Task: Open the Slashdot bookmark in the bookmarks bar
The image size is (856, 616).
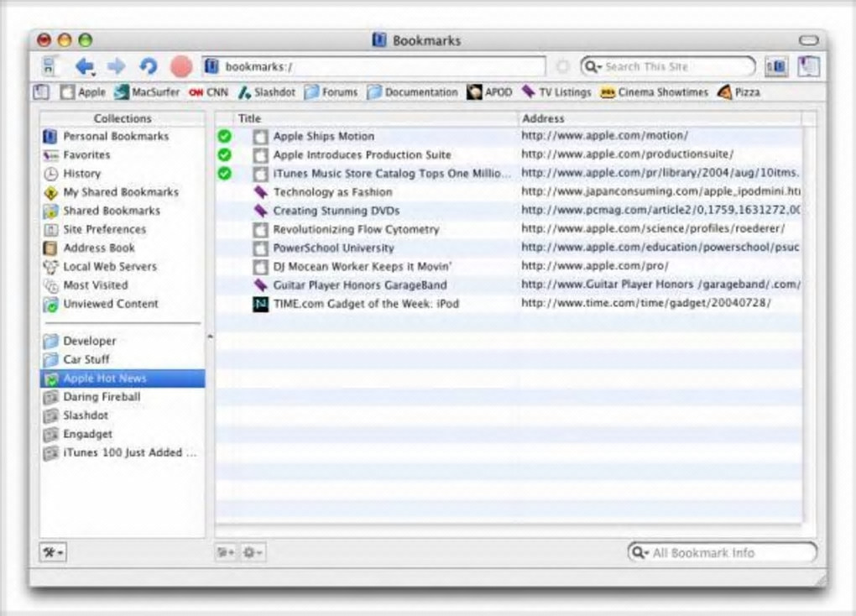Action: (267, 92)
